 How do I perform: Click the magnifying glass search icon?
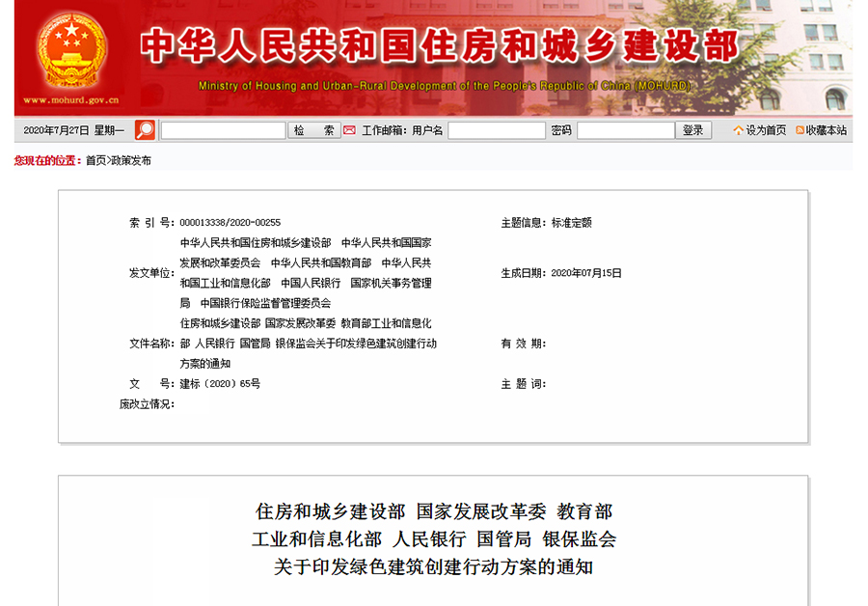coord(145,127)
